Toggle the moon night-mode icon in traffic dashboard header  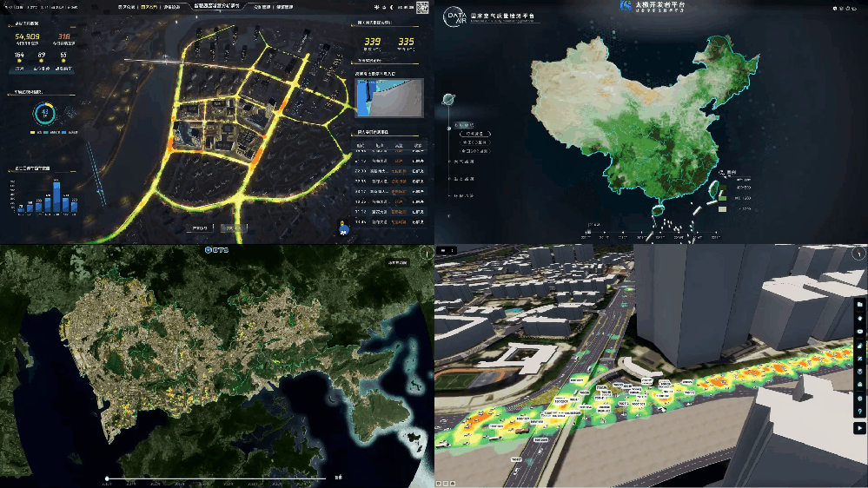391,7
